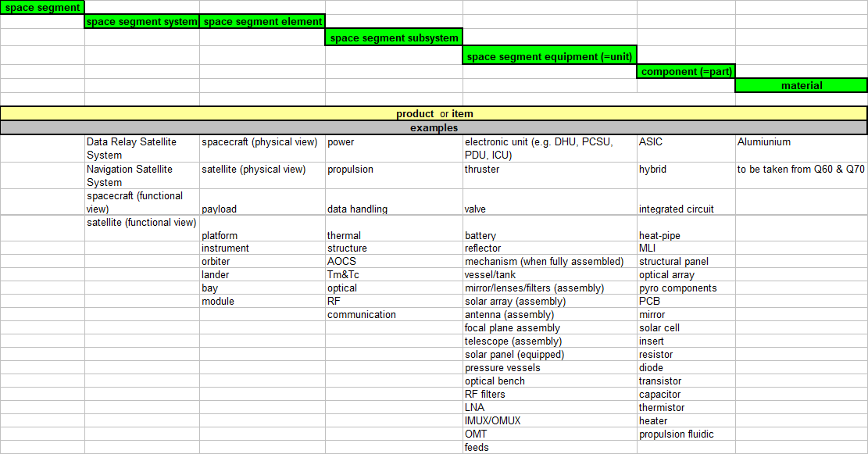Click the 'Data Relay Satellite System' cell
Image resolution: width=868 pixels, height=454 pixels.
coord(141,148)
